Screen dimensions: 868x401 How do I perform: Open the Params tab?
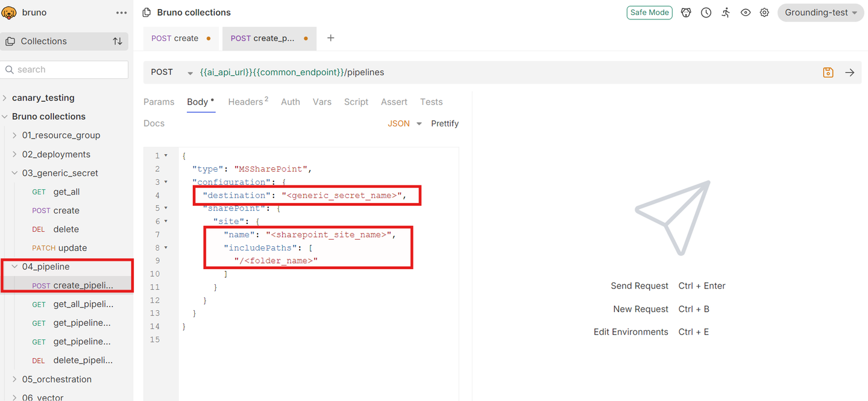click(159, 102)
